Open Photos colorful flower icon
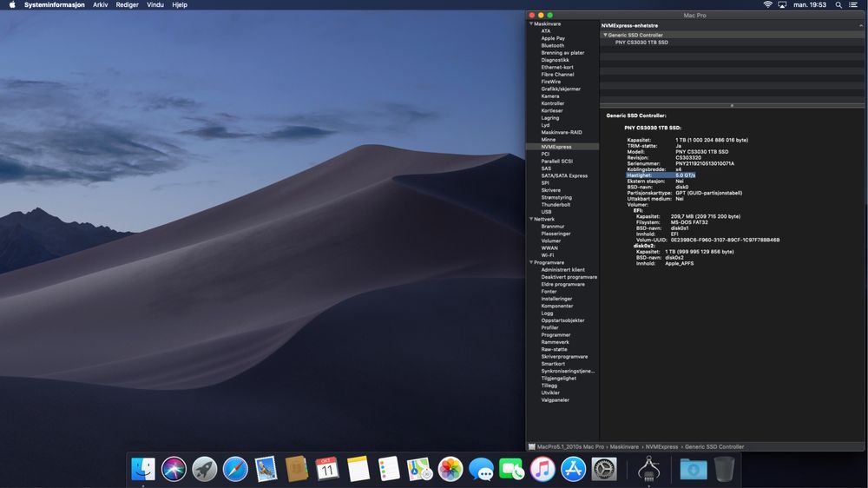The width and height of the screenshot is (868, 488). 450,469
